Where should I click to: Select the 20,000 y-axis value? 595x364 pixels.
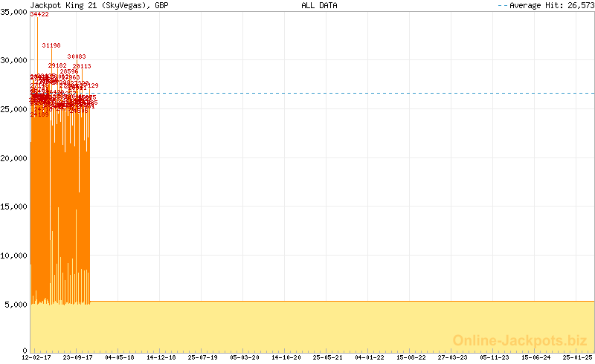14,158
